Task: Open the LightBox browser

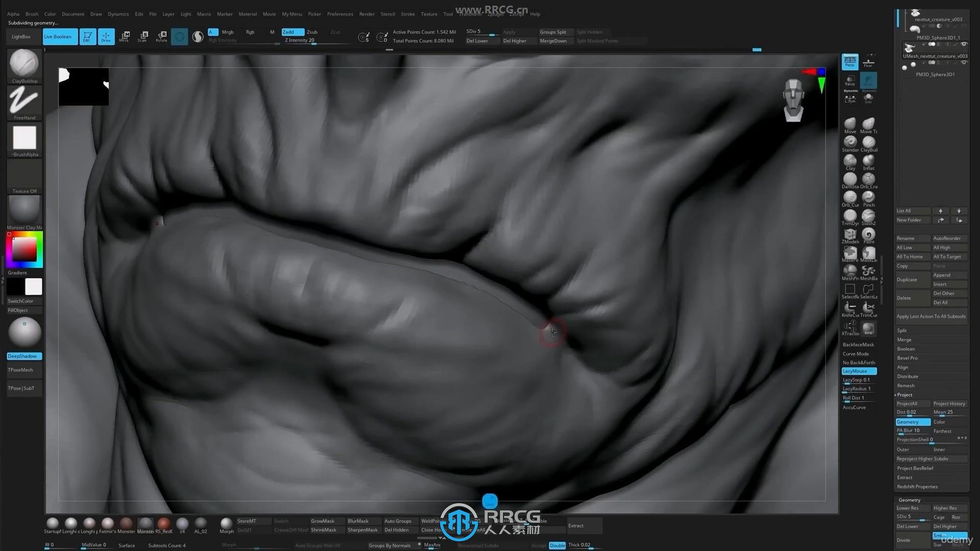Action: [20, 36]
